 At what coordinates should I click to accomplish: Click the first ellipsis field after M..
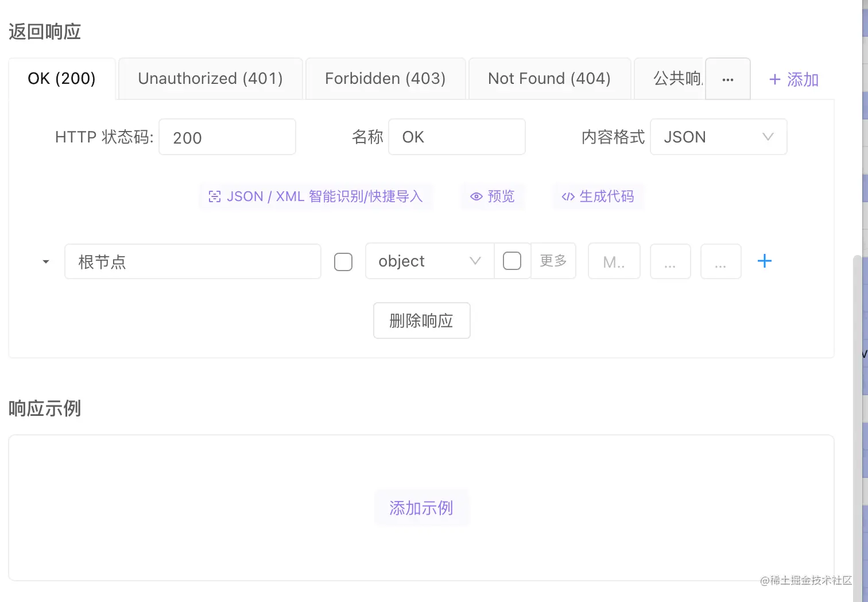coord(671,261)
